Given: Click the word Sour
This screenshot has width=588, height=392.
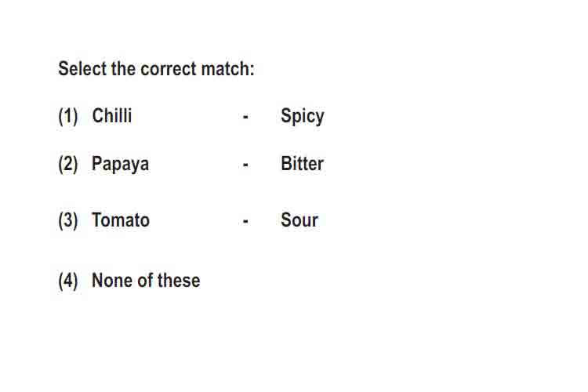Looking at the screenshot, I should (x=299, y=220).
